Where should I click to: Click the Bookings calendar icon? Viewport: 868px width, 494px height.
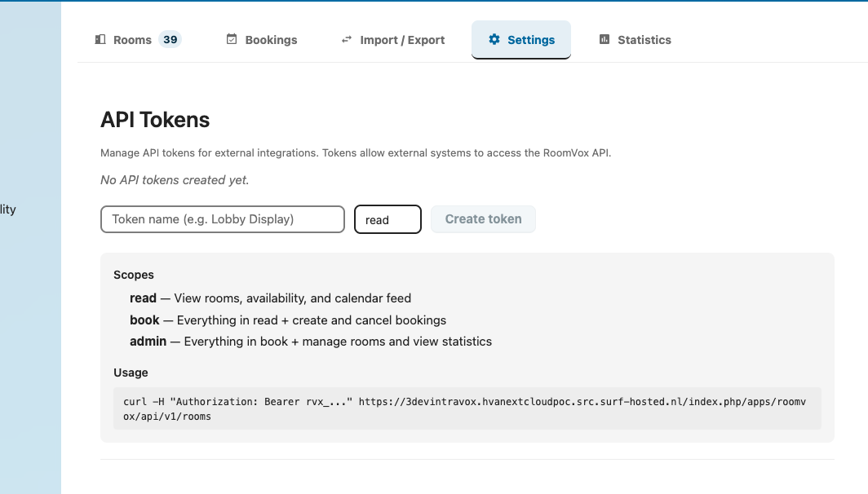pos(232,39)
